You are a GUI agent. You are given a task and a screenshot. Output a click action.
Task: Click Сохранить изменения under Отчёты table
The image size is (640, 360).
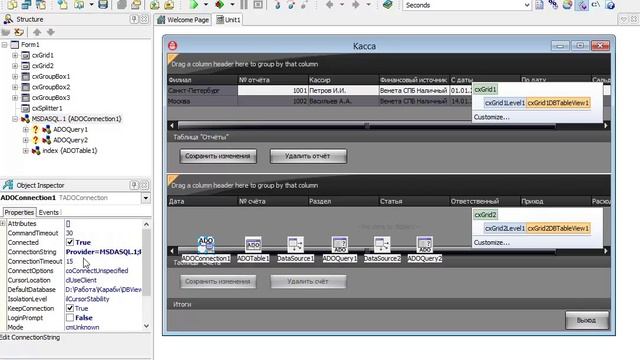click(x=218, y=156)
